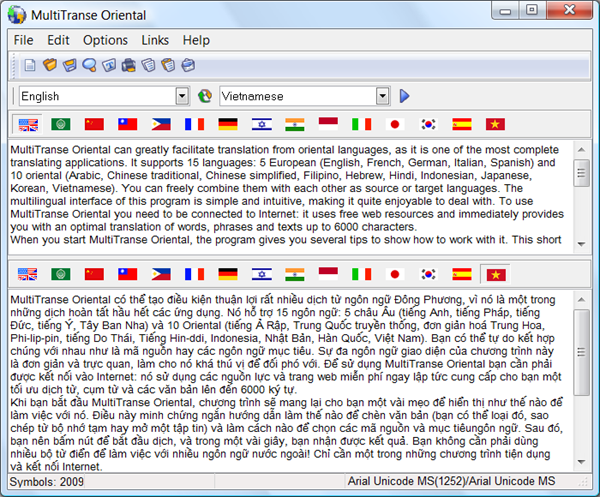
Task: Select Italian flag as source language
Action: click(x=362, y=124)
